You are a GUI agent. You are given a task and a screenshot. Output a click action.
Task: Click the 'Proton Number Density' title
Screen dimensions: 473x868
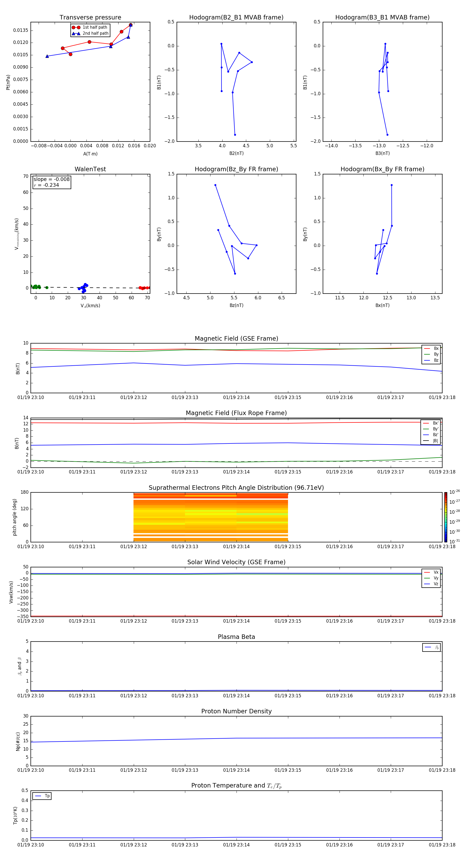point(236,711)
